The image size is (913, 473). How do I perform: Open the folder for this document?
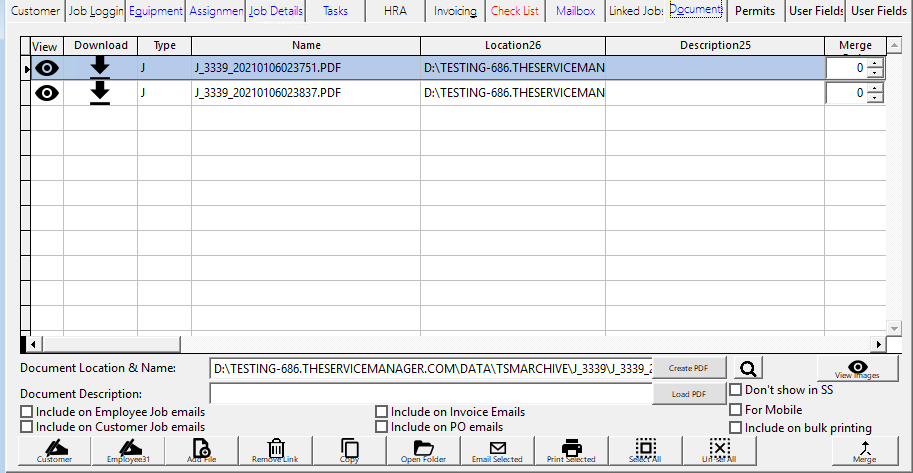point(423,451)
